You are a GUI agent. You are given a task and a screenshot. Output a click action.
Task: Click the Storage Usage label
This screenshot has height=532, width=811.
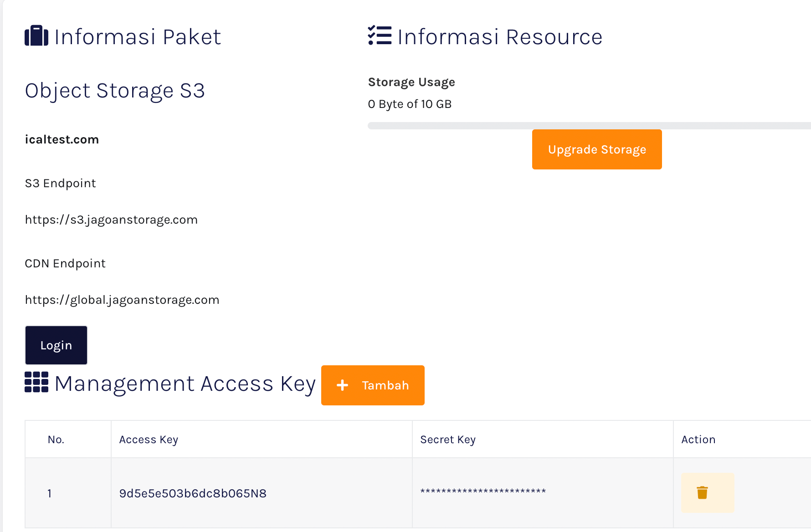[x=411, y=82]
